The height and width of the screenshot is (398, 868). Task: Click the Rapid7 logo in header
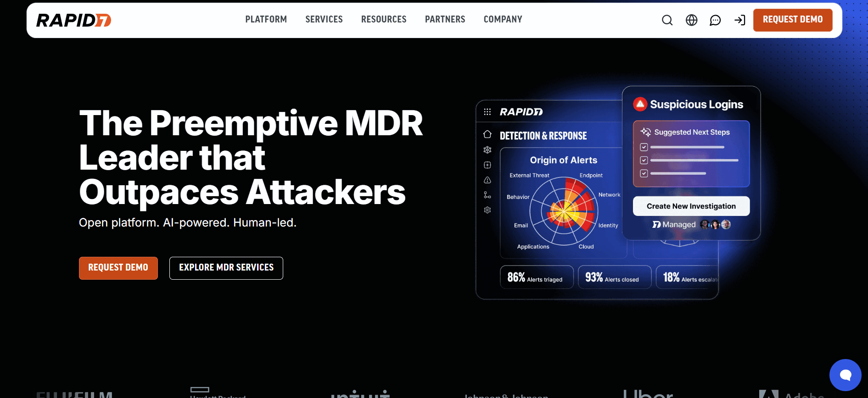[x=73, y=20]
